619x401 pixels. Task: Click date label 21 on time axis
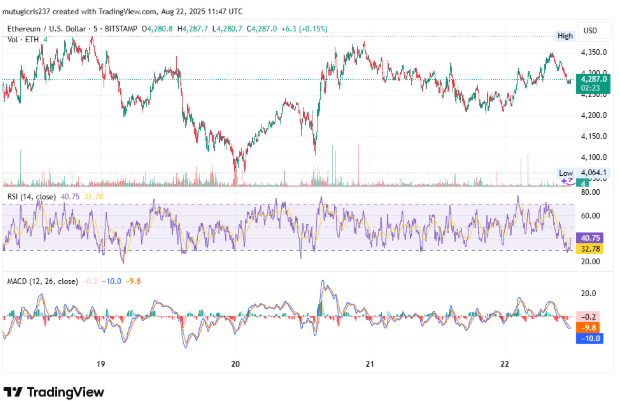pyautogui.click(x=370, y=366)
